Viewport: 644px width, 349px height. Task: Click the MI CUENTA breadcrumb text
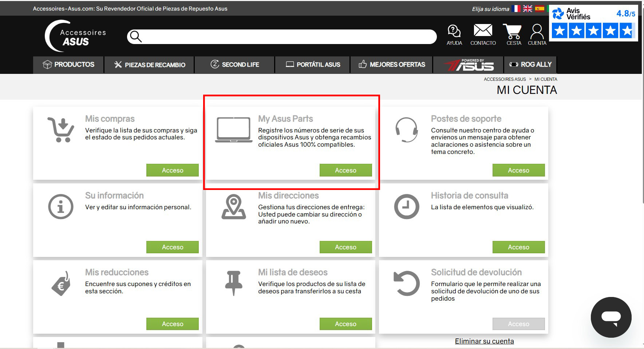click(x=546, y=79)
